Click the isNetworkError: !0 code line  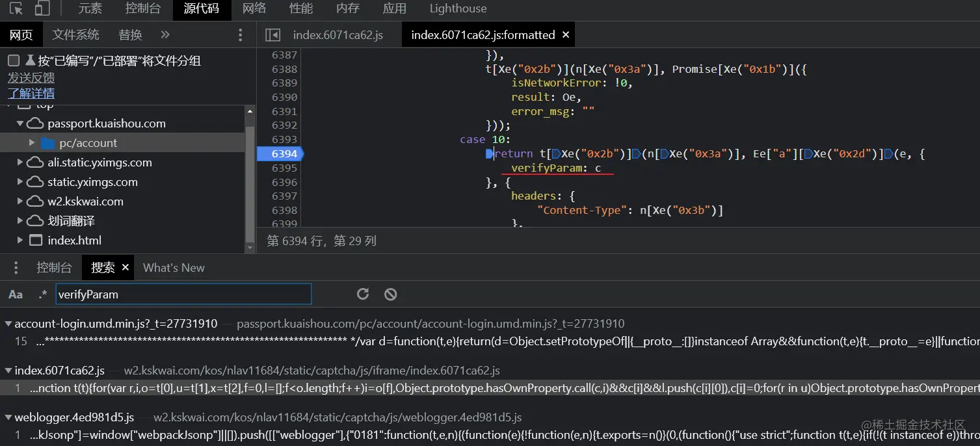(572, 83)
